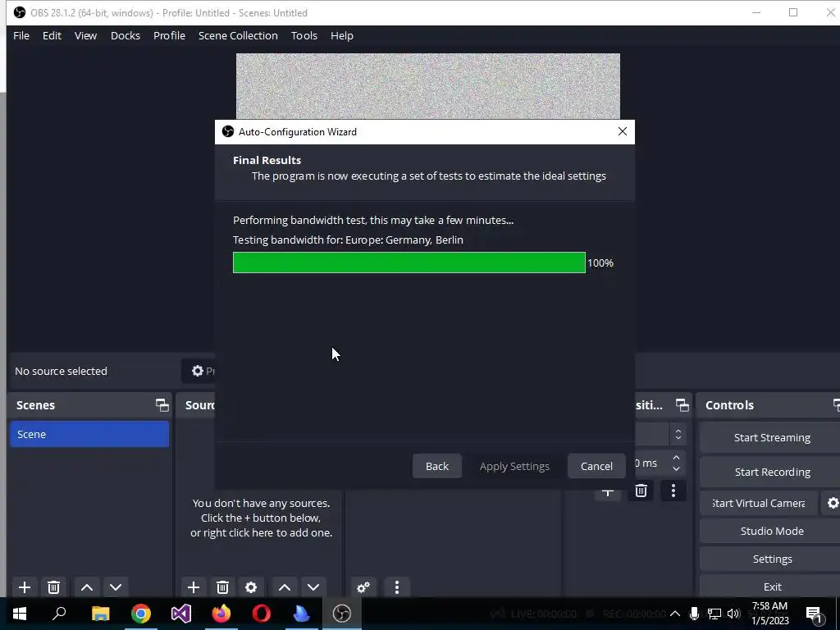The height and width of the screenshot is (630, 840).
Task: Click microphone icon in system tray
Action: coord(694,614)
